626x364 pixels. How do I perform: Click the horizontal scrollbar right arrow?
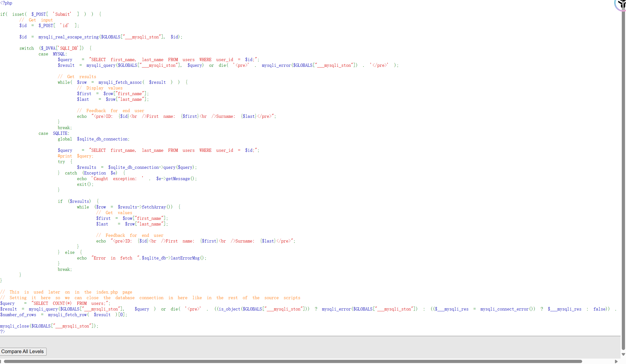coord(616,361)
